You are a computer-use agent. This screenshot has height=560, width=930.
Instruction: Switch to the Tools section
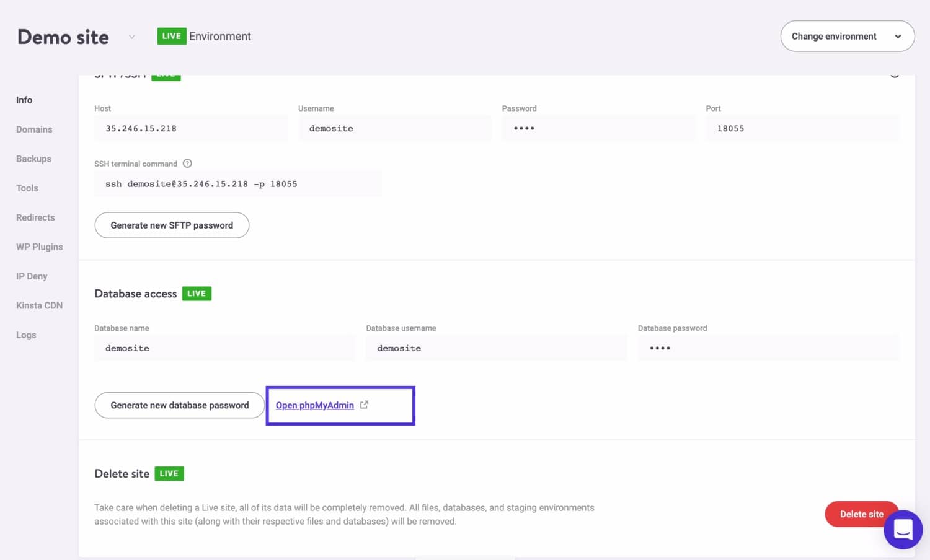(27, 188)
